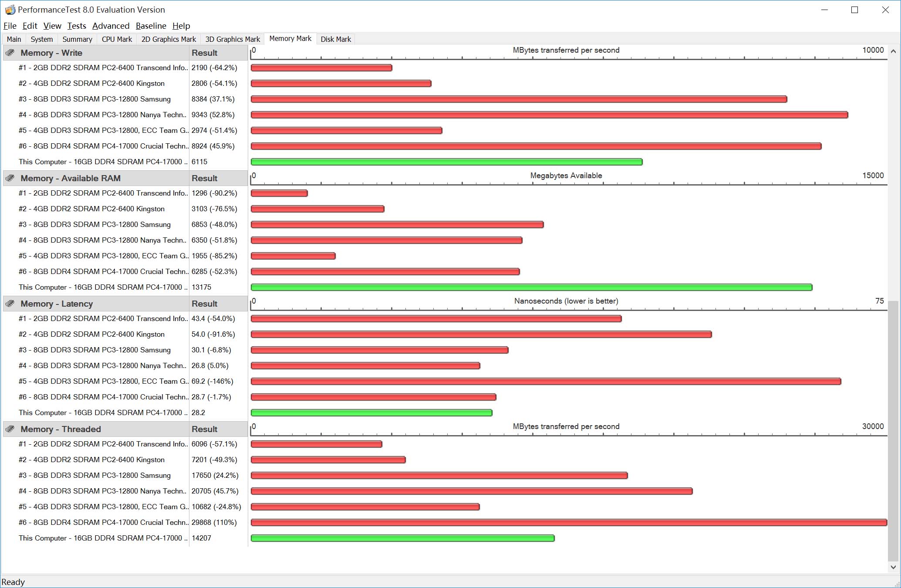The height and width of the screenshot is (588, 901).
Task: Click the Memory - Latency header label
Action: click(x=57, y=304)
